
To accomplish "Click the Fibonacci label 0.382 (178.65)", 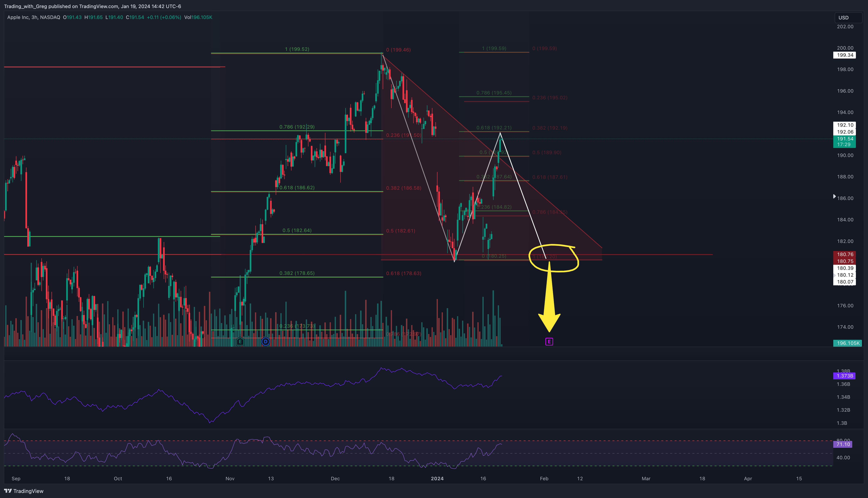I will tap(297, 273).
